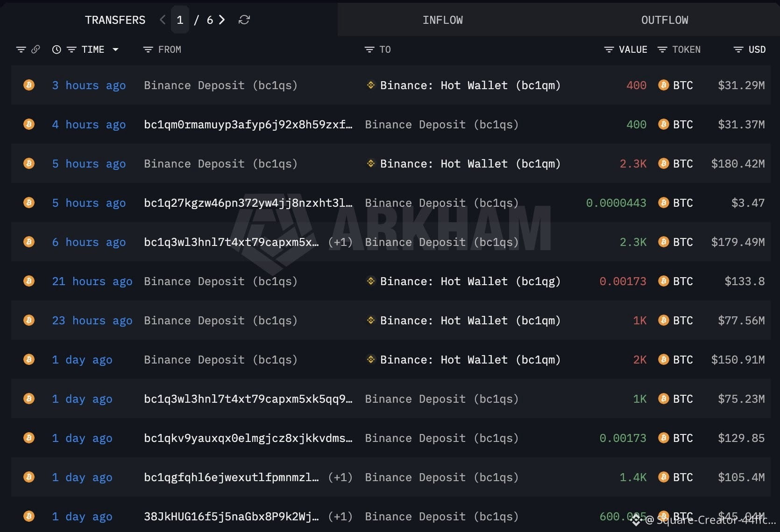Viewport: 780px width, 532px height.
Task: Open the USD column filter
Action: click(x=738, y=49)
